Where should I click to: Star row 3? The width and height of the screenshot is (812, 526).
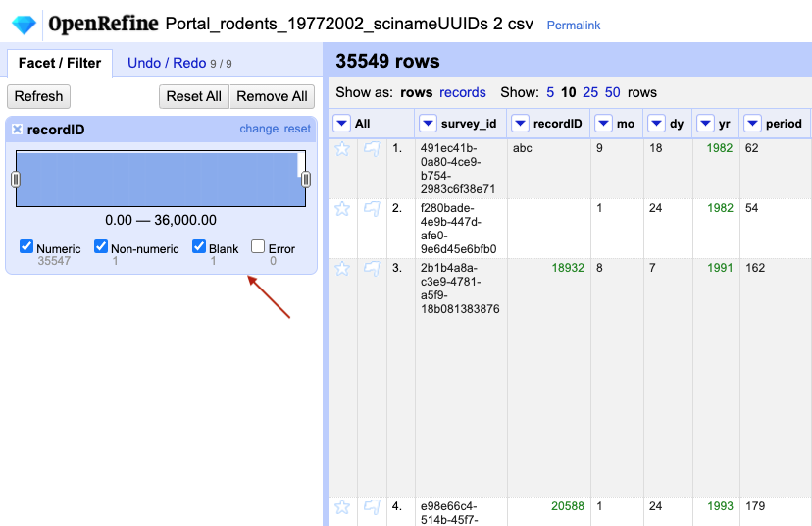point(342,269)
